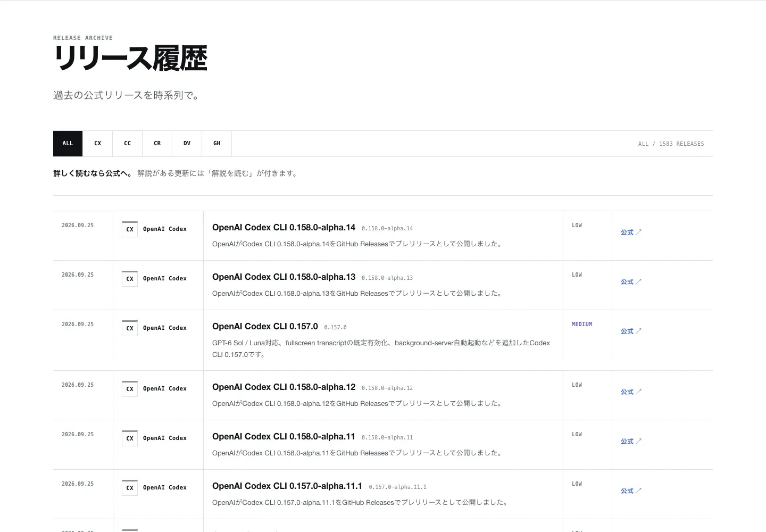Show the DV filter tab

[187, 144]
